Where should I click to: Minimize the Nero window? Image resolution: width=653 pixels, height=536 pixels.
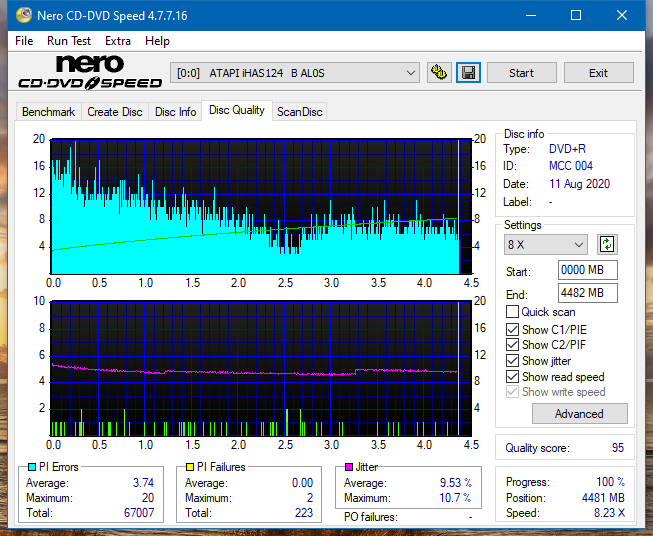tap(531, 15)
